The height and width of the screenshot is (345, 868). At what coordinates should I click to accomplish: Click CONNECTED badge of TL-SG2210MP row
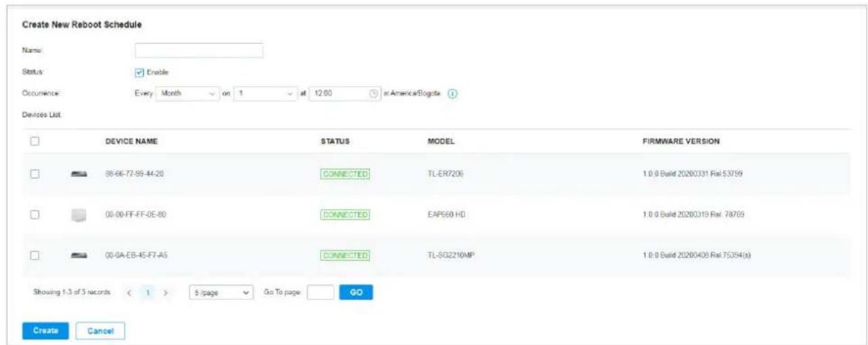coord(345,256)
